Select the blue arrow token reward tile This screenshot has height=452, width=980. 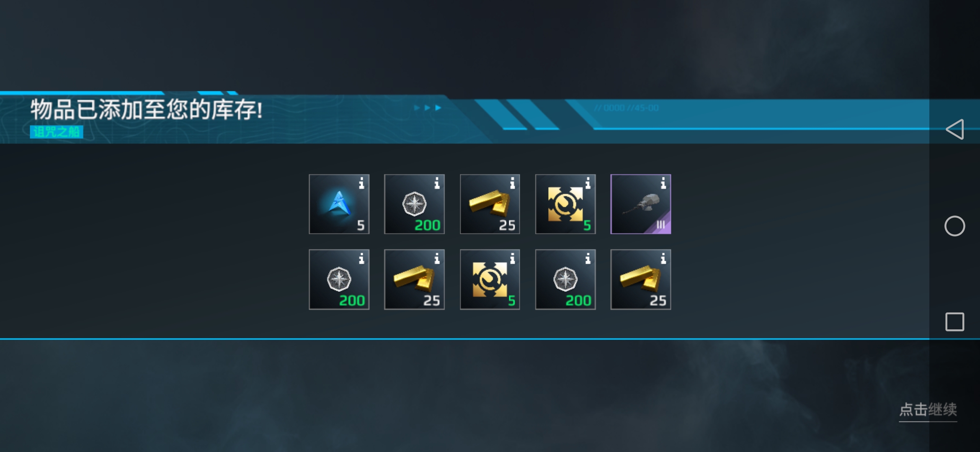point(339,204)
